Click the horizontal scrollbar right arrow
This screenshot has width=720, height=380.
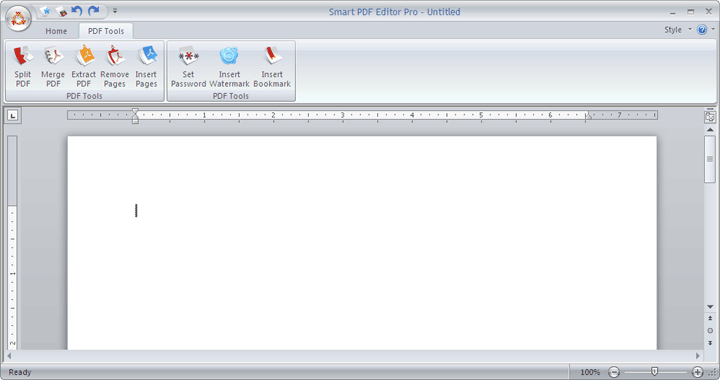[x=698, y=356]
